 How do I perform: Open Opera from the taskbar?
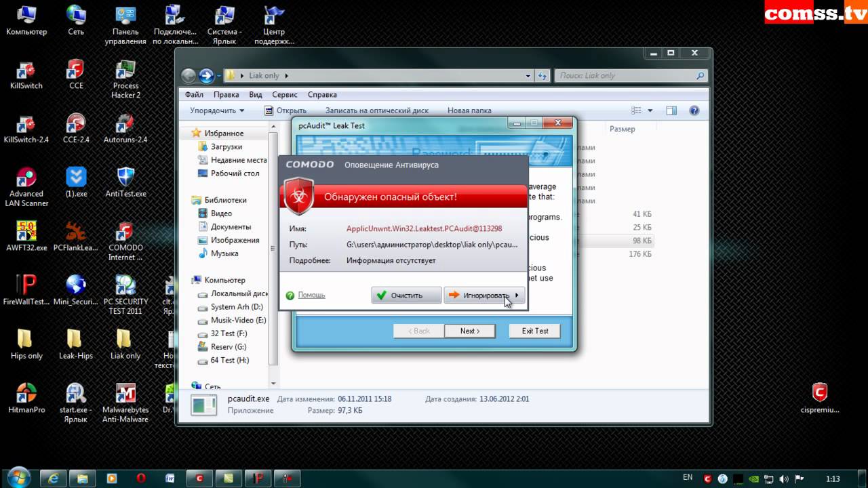tap(141, 478)
